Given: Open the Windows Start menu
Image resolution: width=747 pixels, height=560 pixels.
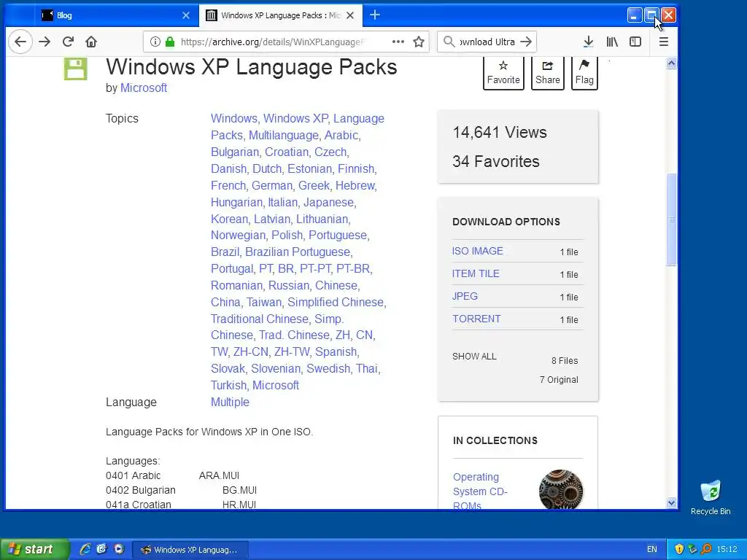Looking at the screenshot, I should tap(34, 550).
